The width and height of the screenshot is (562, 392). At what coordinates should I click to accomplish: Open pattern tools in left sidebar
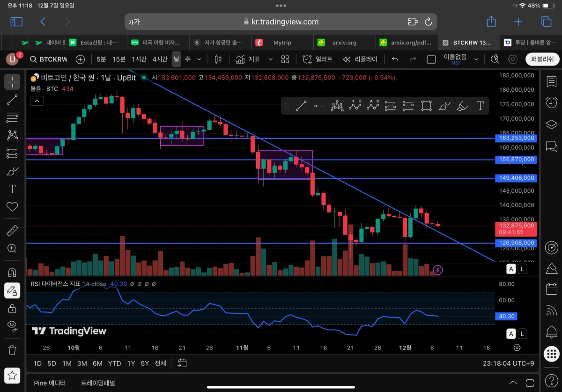point(12,135)
